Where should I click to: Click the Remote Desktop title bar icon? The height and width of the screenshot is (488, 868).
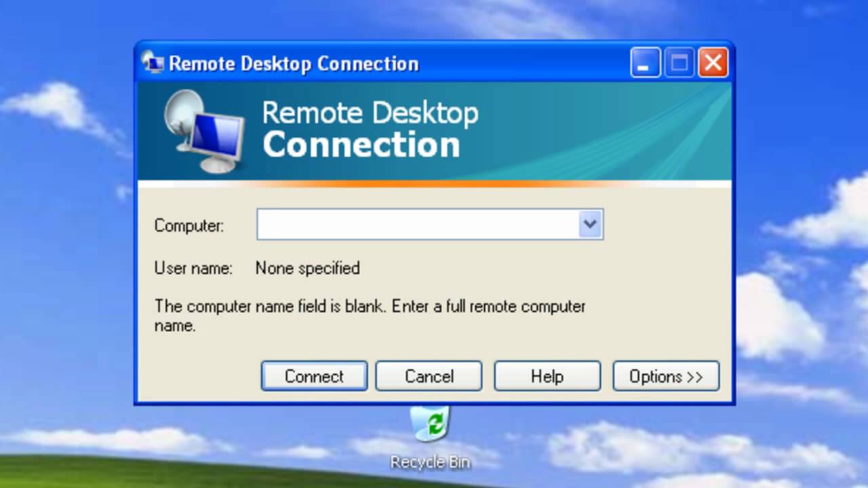[x=153, y=63]
